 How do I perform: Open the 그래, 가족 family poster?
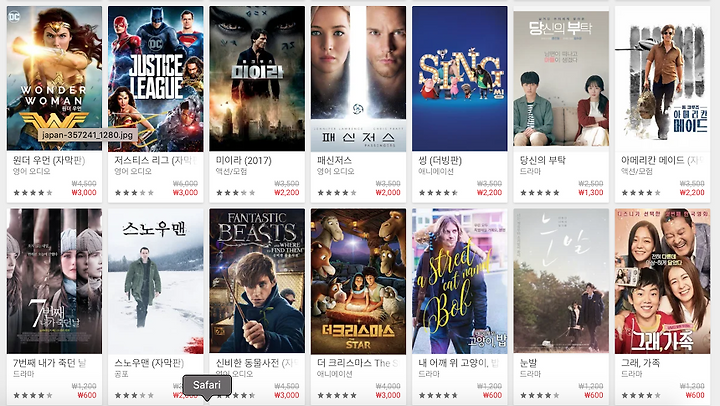point(662,281)
